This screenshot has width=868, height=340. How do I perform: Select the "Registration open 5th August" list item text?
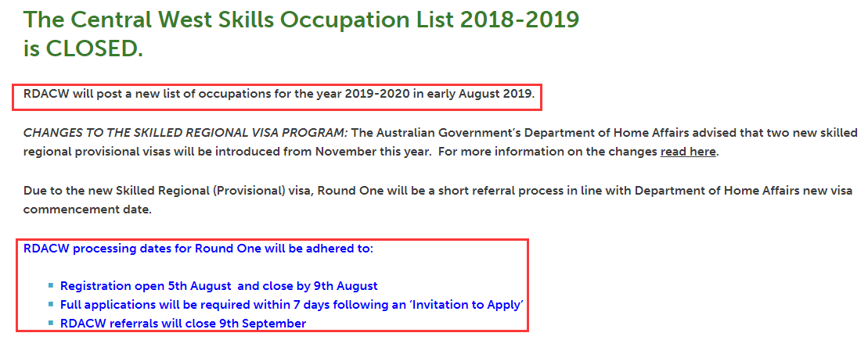(219, 285)
